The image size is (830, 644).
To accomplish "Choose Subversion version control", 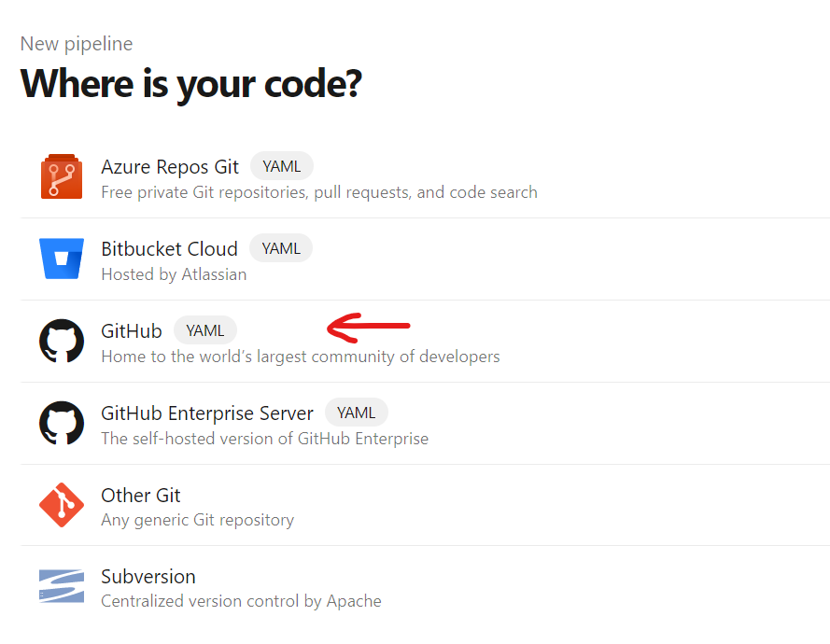I will 148,577.
